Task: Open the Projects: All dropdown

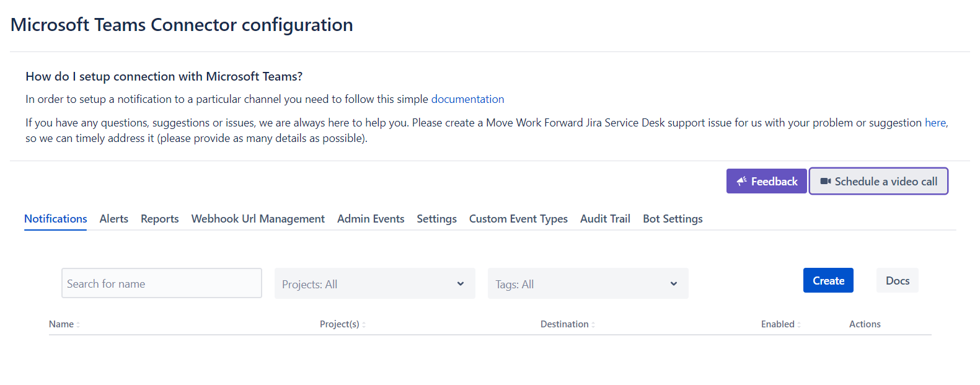Action: coord(375,283)
